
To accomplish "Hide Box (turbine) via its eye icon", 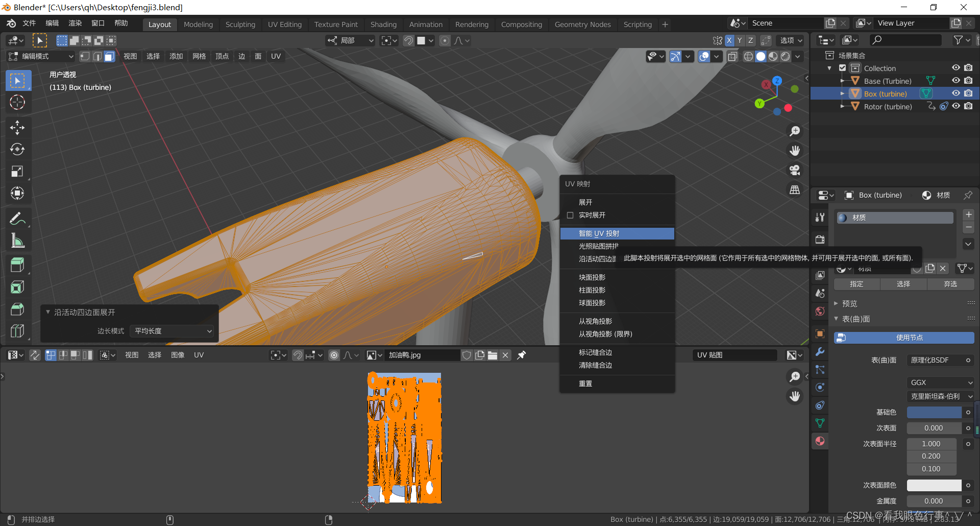I will point(956,93).
